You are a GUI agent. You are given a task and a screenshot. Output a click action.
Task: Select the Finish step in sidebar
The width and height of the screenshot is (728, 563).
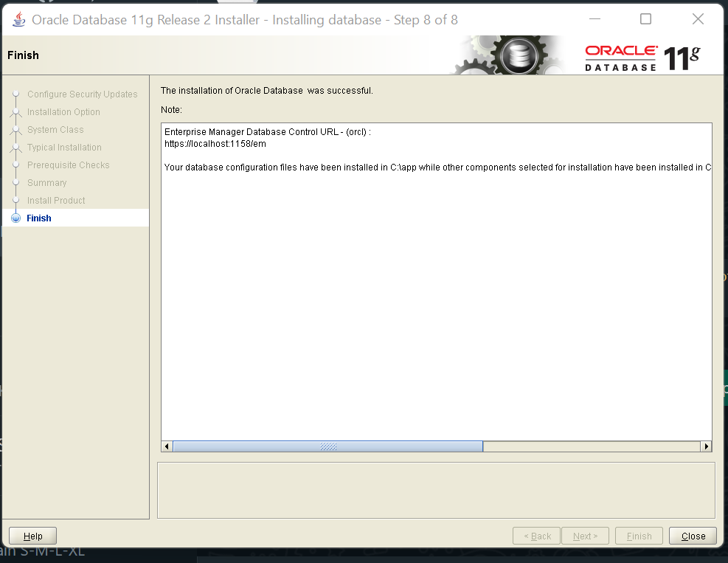tap(39, 218)
